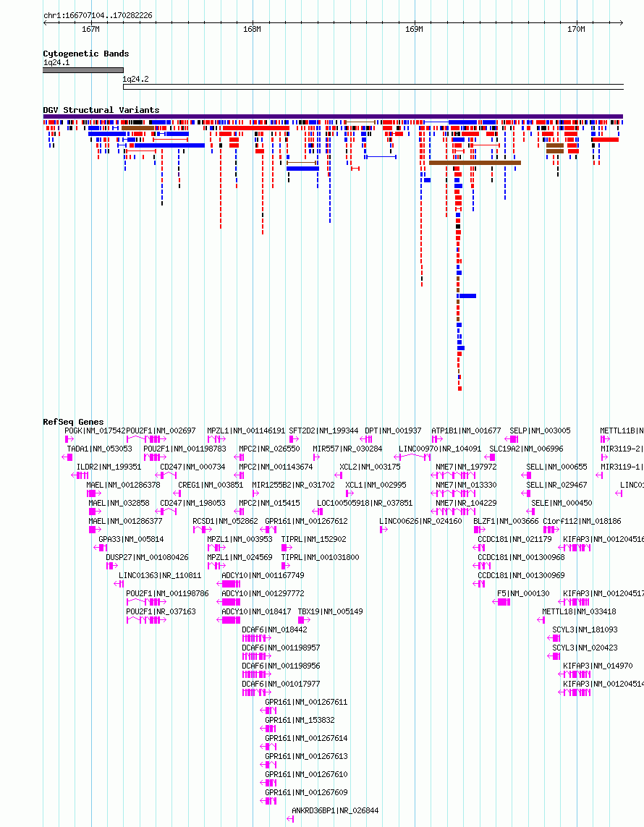Open DCAF6|NM_018442 label
Screen dimensions: 644x827
[x=274, y=629]
